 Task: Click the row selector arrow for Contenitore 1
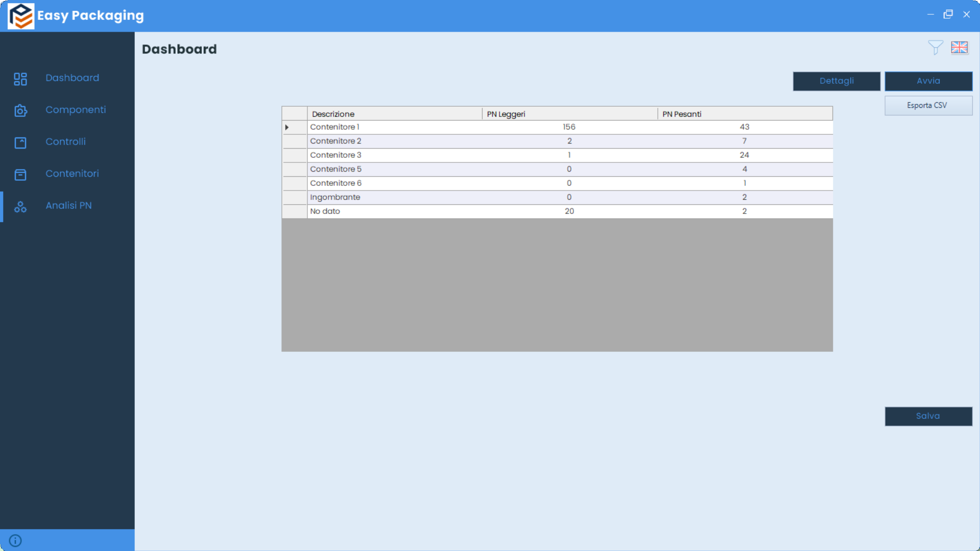coord(288,127)
